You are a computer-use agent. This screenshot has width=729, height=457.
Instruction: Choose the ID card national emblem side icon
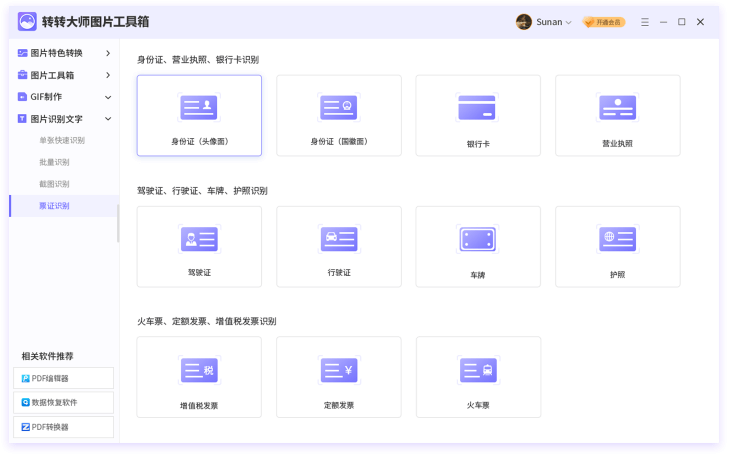[x=338, y=108]
